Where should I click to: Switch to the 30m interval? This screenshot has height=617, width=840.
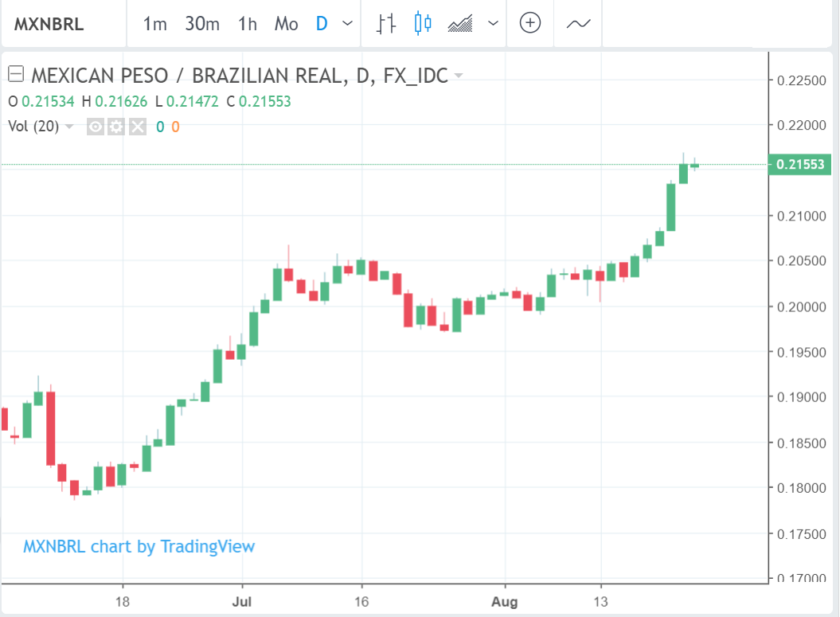[x=202, y=24]
